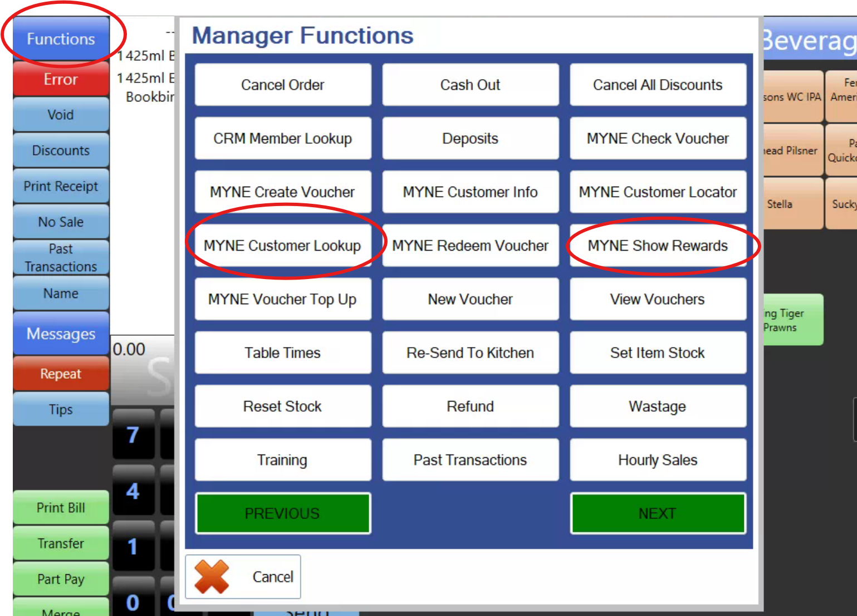Open Past Transactions in the left sidebar
Image resolution: width=857 pixels, height=616 pixels.
coord(61,257)
